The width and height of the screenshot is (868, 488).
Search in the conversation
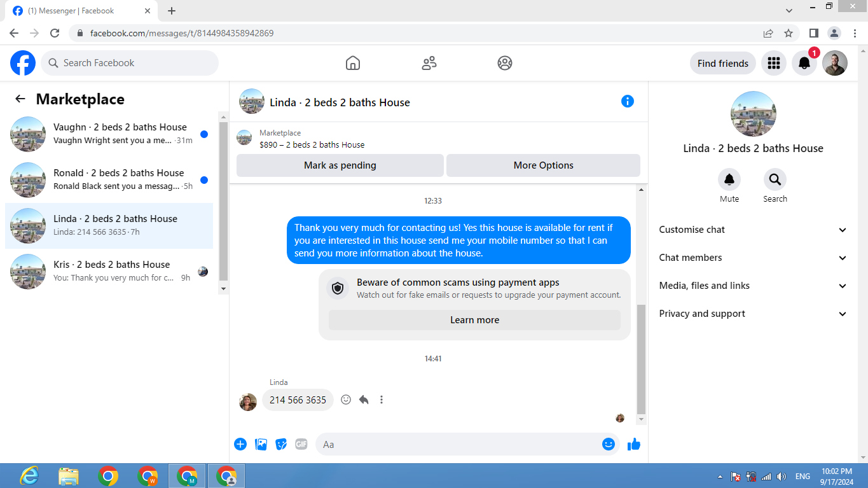[x=775, y=179]
